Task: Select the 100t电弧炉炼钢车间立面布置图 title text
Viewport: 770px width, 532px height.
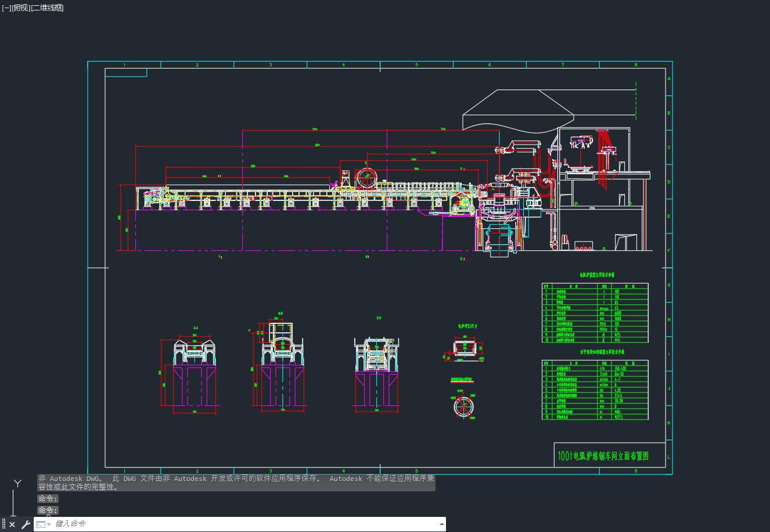Action: 603,456
